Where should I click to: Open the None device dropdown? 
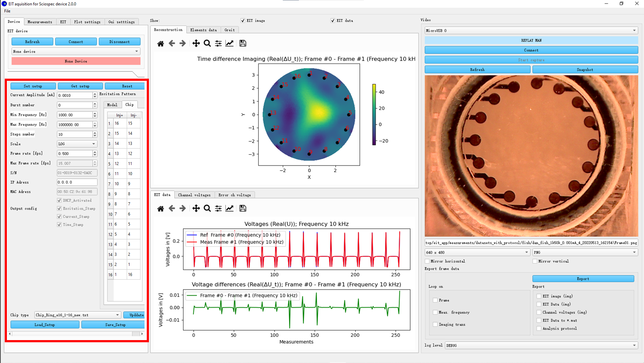(76, 51)
